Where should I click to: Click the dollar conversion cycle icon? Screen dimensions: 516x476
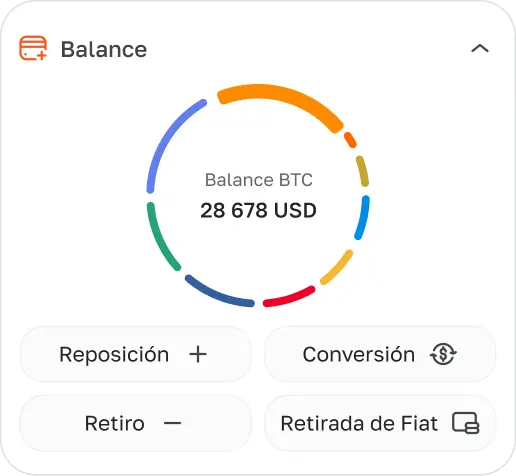443,354
